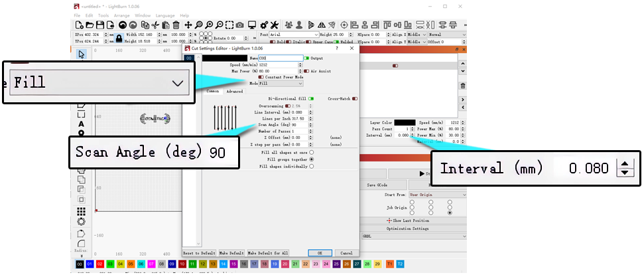
Task: Undo the last action
Action: (123, 25)
